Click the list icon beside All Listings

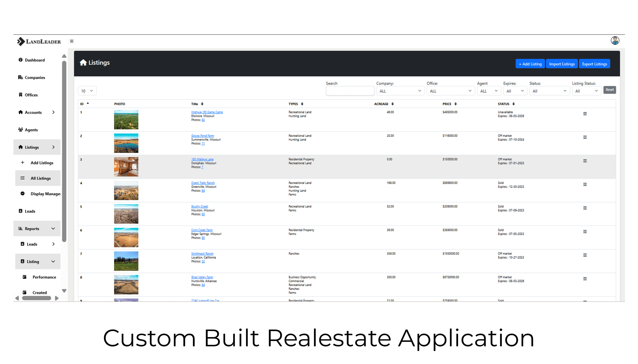22,178
